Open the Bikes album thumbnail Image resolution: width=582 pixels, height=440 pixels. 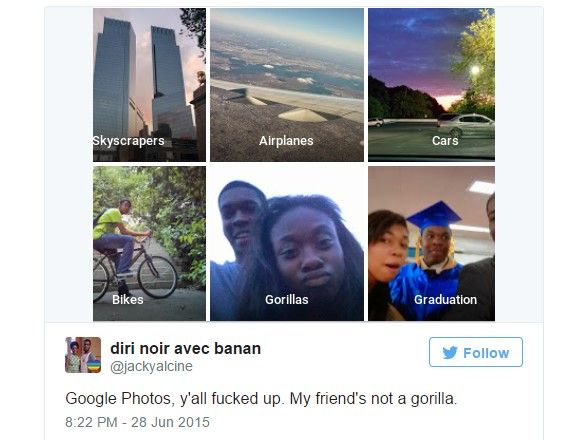(149, 244)
